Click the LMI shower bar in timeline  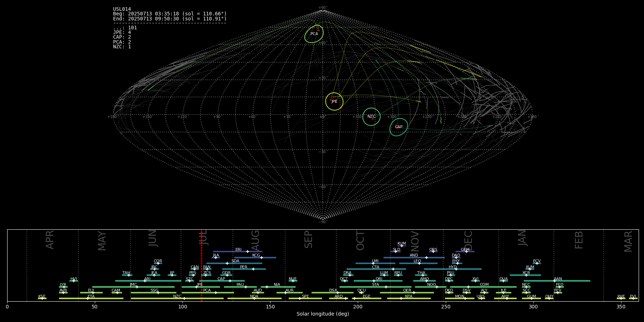pyautogui.click(x=375, y=263)
